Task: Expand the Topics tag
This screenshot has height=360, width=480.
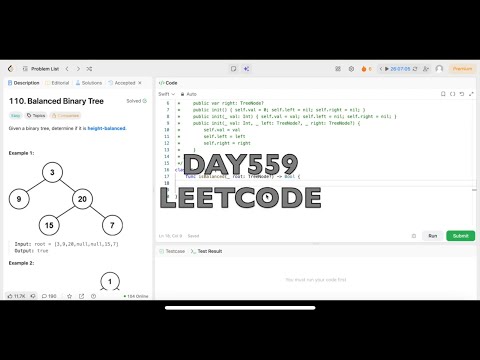Action: (36, 116)
